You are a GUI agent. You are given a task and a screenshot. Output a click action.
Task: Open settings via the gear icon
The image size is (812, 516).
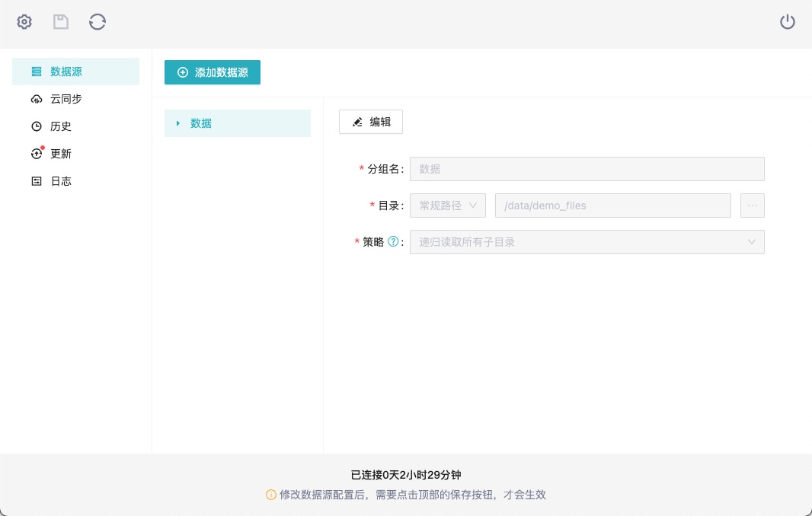pyautogui.click(x=24, y=22)
